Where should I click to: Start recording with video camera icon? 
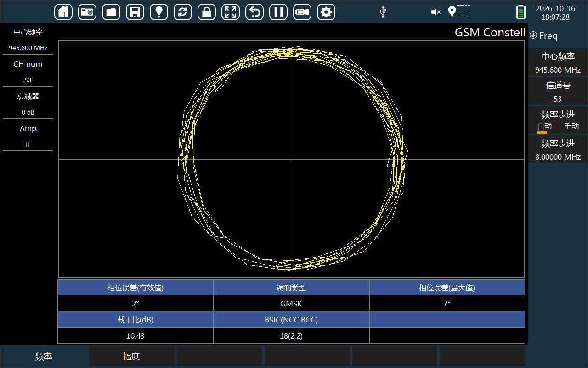[302, 12]
